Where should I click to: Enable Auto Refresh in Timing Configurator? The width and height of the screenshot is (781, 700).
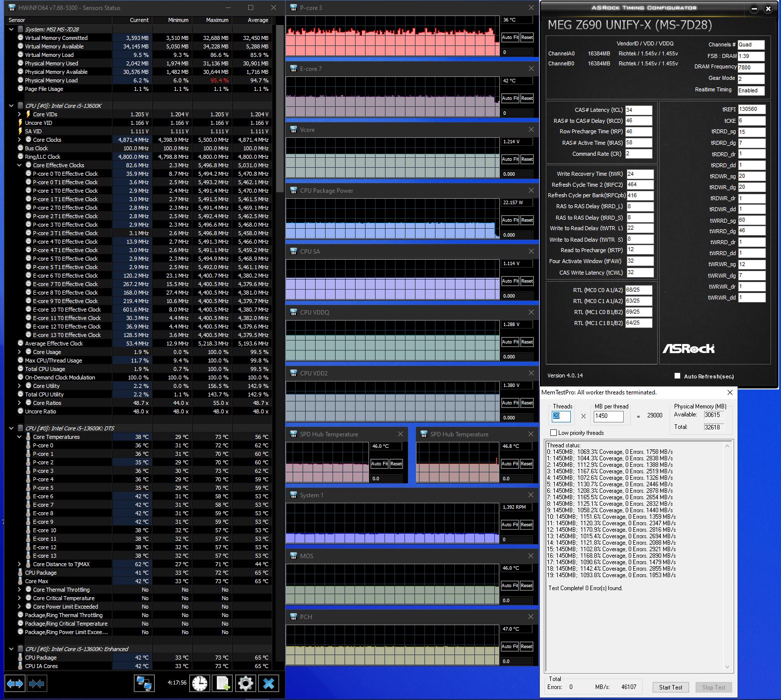pyautogui.click(x=677, y=376)
